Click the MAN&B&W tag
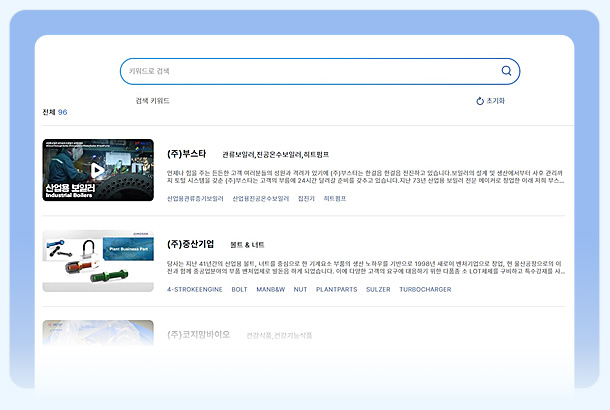Screen dimensions: 610x410 pyautogui.click(x=271, y=288)
